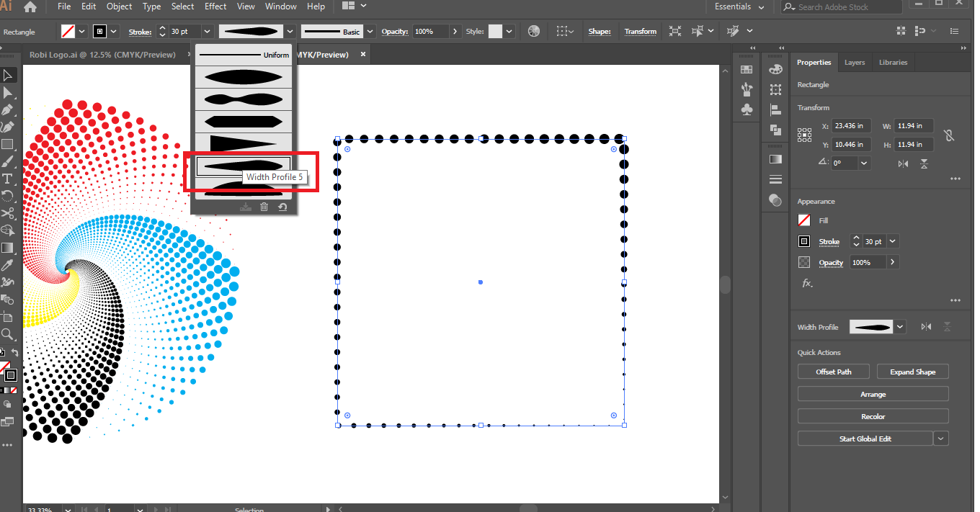Expand the Start Global Edit options arrow
The width and height of the screenshot is (980, 512).
point(941,439)
